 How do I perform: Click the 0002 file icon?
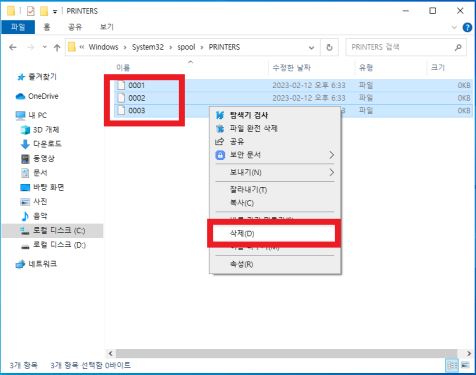[121, 98]
